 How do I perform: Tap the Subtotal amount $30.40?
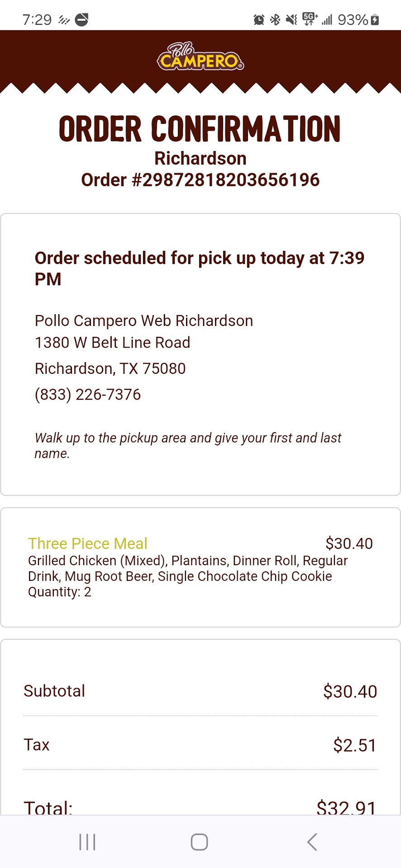click(x=350, y=691)
